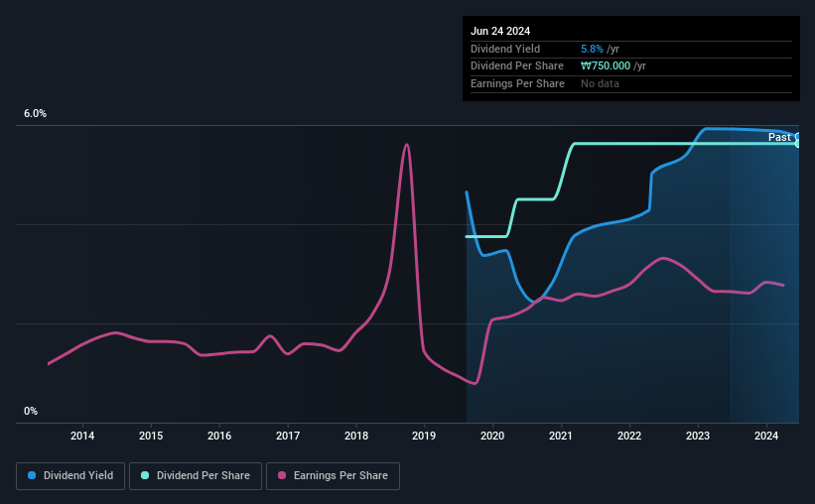Toggle the Dividend Per Share legend button
Screen dimensions: 815x504
tap(196, 476)
